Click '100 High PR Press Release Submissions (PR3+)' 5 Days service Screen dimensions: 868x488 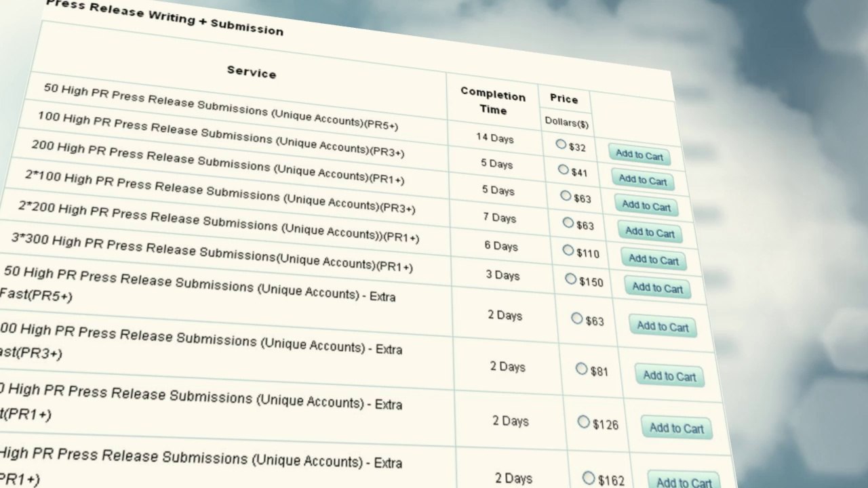[x=221, y=135]
